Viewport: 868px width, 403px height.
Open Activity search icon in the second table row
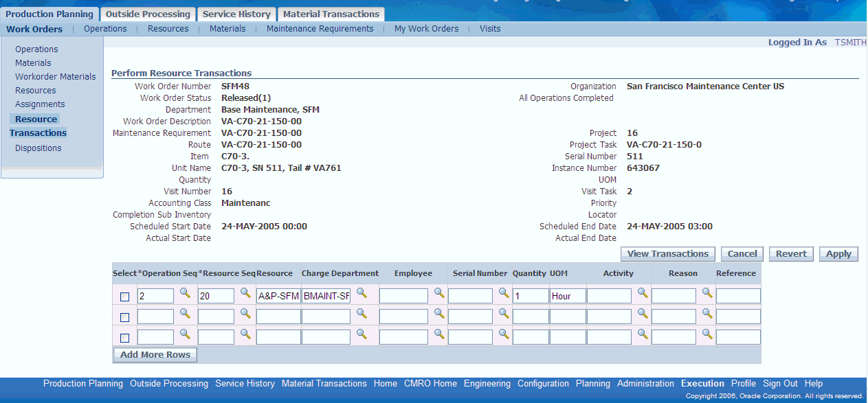[643, 314]
